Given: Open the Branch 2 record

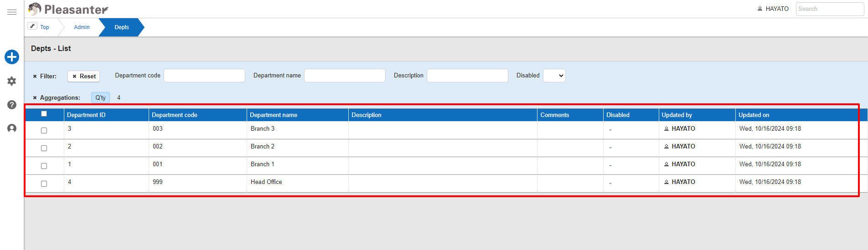Looking at the screenshot, I should 263,147.
